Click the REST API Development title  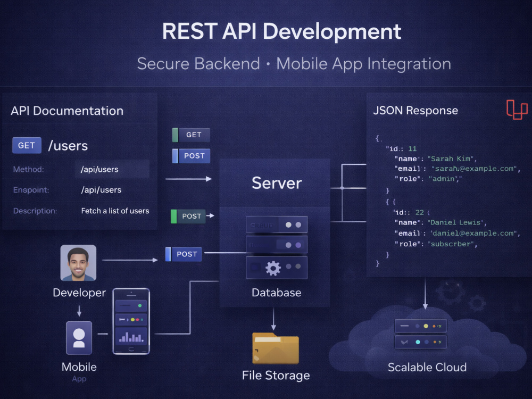281,31
